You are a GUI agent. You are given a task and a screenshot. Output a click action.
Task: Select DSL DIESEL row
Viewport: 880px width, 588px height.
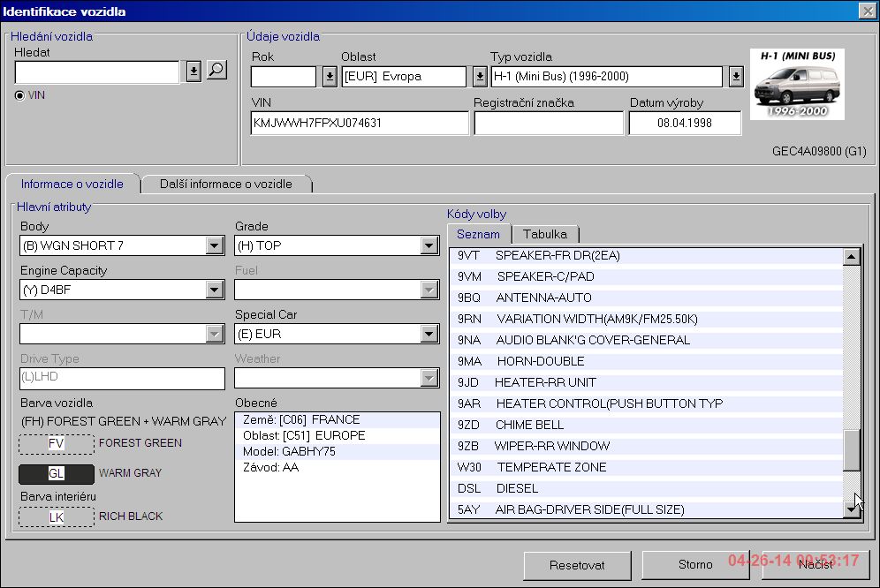point(646,489)
